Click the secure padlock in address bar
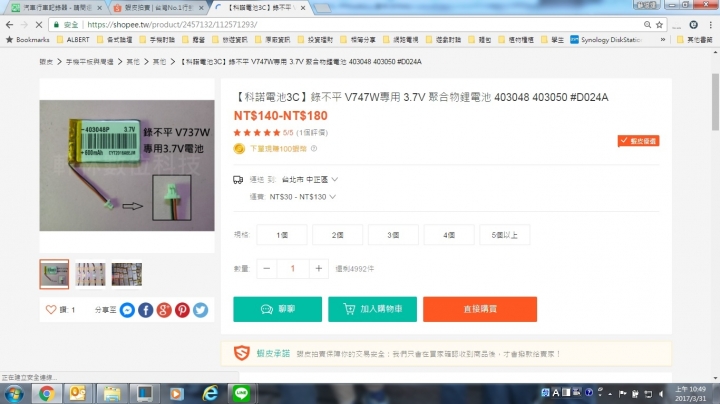Screen dimensions: 720x404 point(56,25)
